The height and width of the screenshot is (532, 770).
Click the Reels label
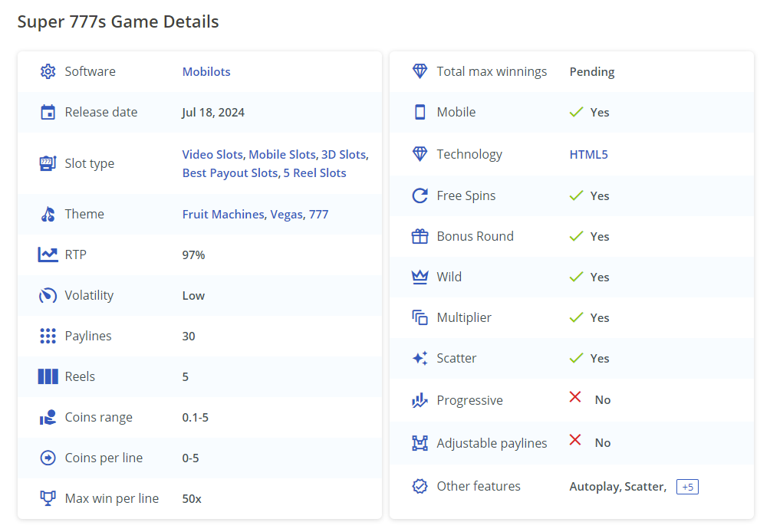[x=80, y=377]
